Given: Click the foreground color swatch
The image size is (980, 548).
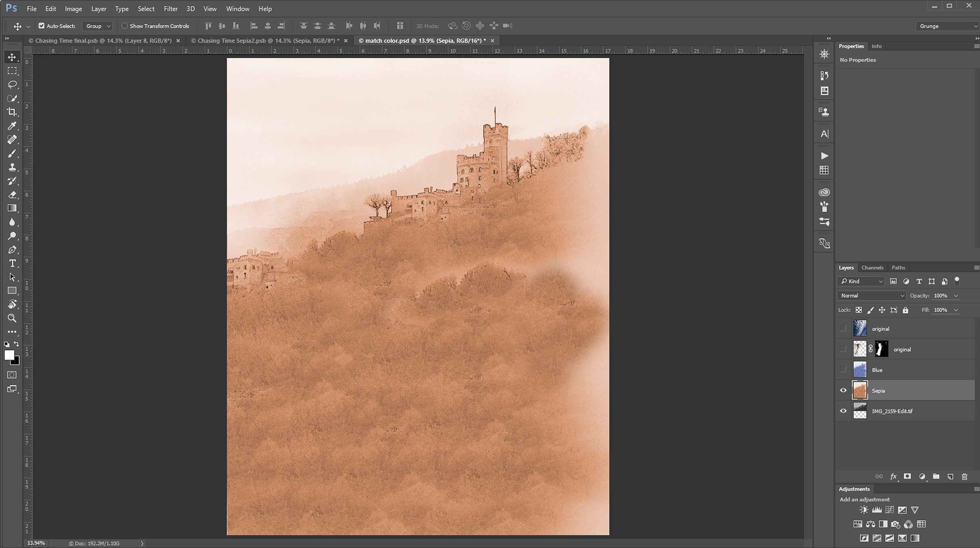Looking at the screenshot, I should [9, 355].
